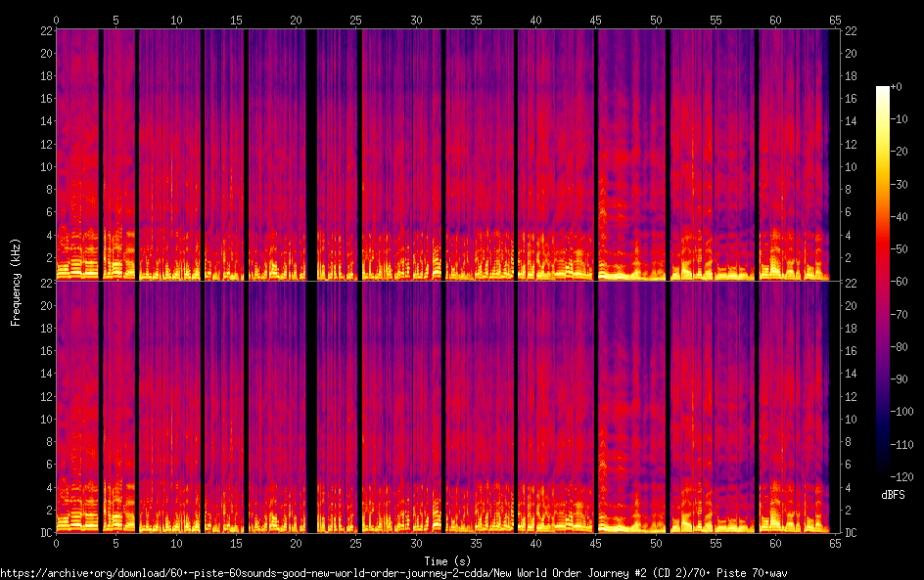Click '-10' on the dBFS color scale
Screen dimensions: 924x580
click(899, 119)
